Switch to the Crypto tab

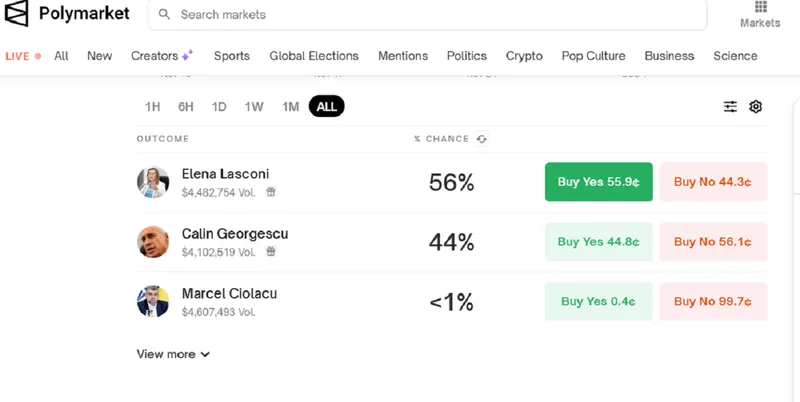tap(524, 56)
